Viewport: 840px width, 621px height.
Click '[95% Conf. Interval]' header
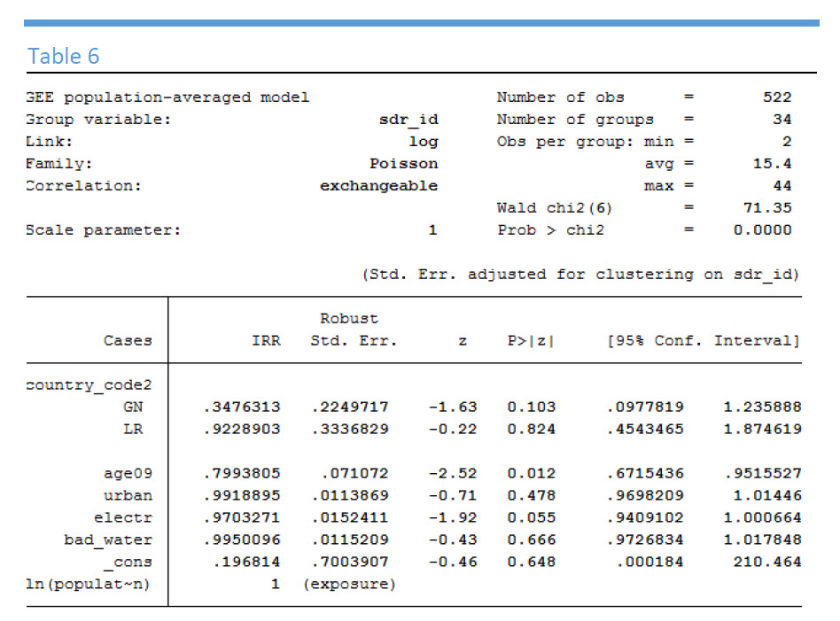(704, 341)
